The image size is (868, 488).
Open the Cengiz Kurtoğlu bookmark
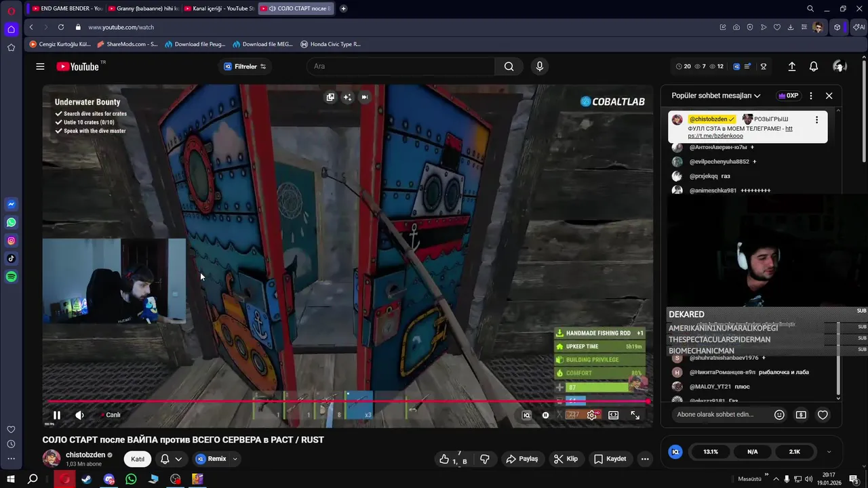(x=60, y=44)
